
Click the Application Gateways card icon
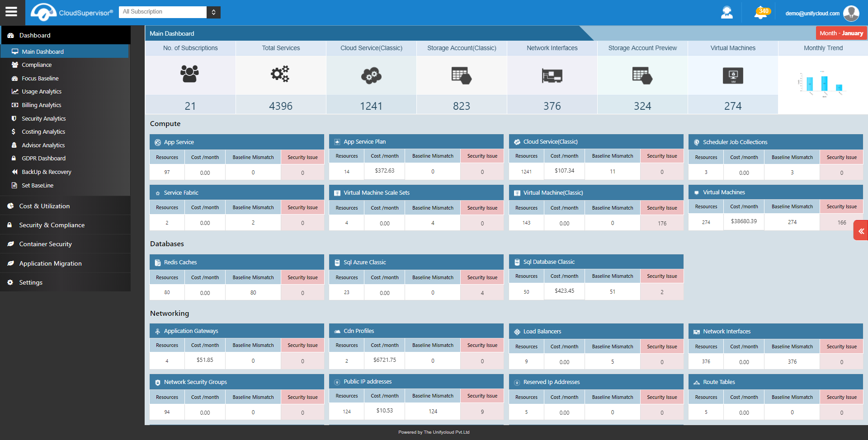(158, 331)
